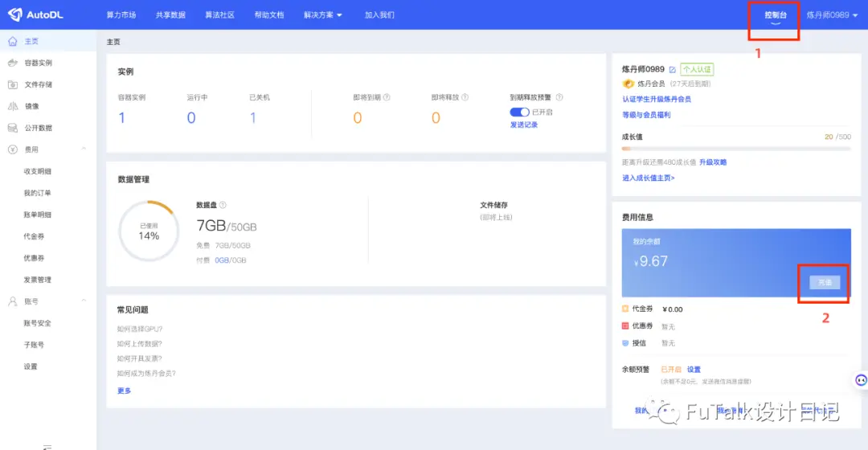Open 发票管理 in the sidebar
868x450 pixels.
[x=37, y=280]
